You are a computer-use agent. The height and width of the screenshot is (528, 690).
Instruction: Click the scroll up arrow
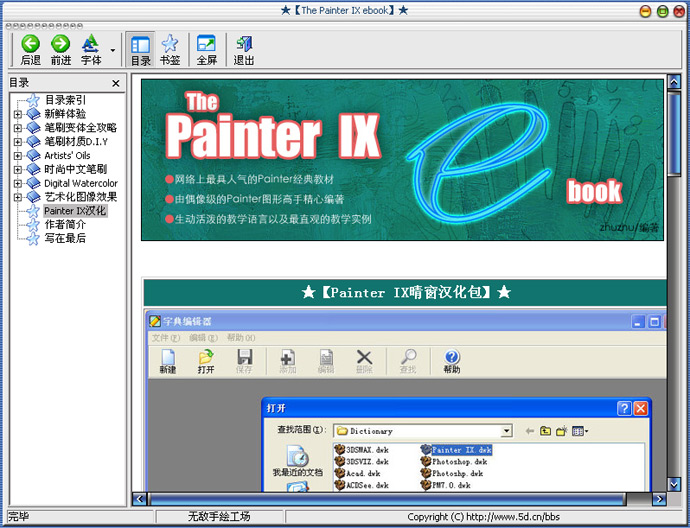click(x=674, y=81)
